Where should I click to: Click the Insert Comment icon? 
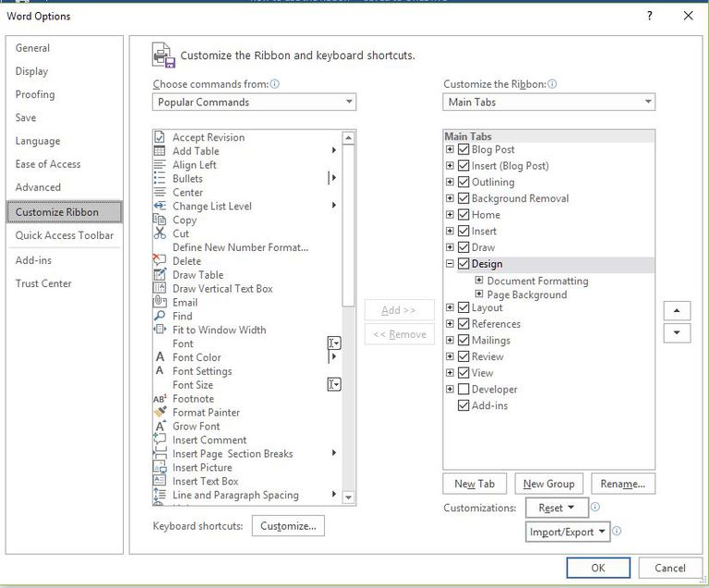(x=160, y=438)
